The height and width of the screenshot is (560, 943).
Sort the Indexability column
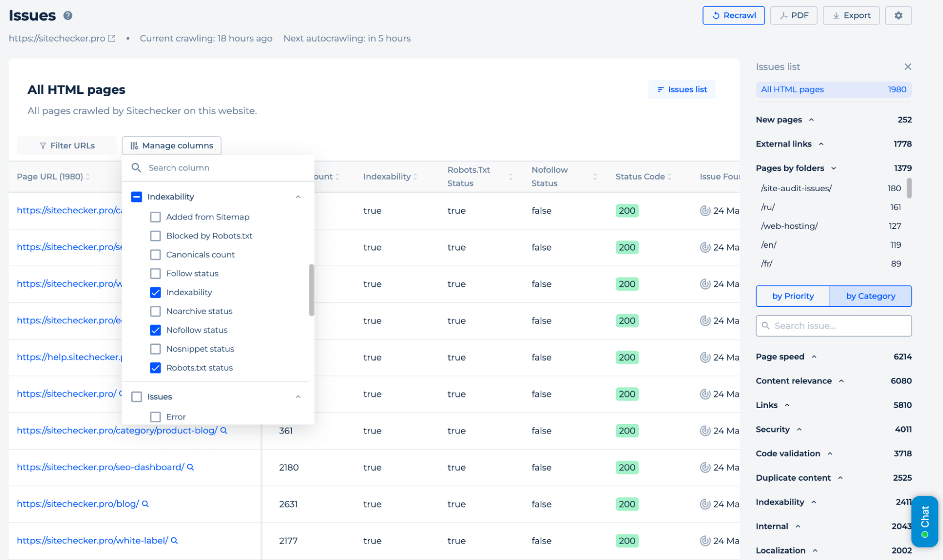point(415,176)
